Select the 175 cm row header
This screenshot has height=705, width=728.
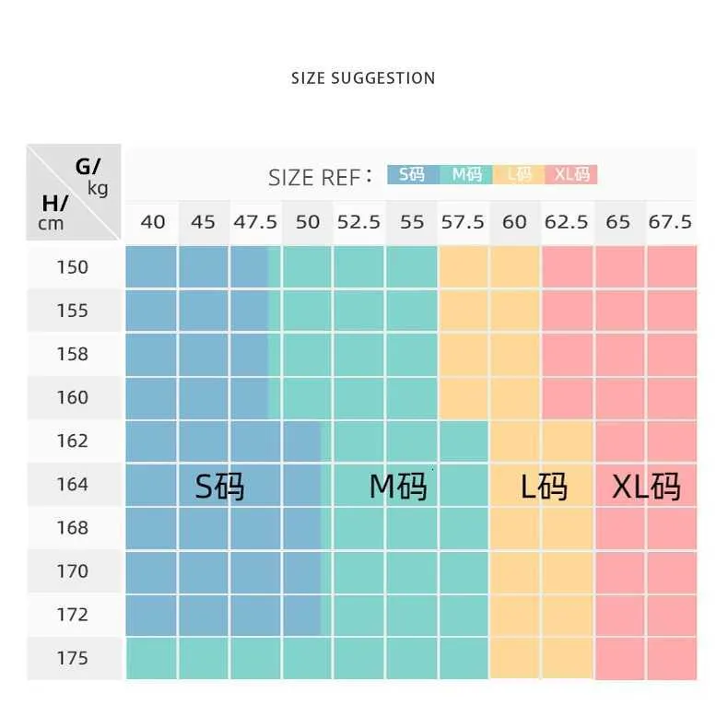[x=73, y=658]
